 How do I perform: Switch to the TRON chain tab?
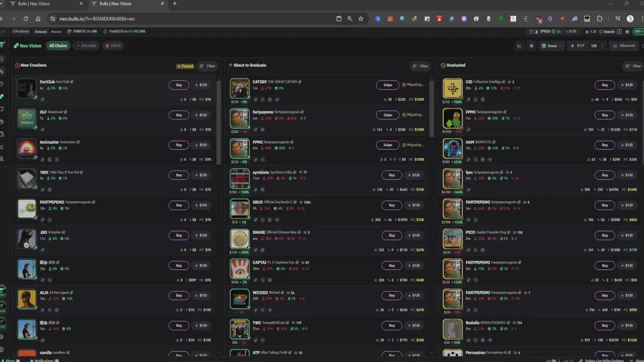[x=113, y=46]
